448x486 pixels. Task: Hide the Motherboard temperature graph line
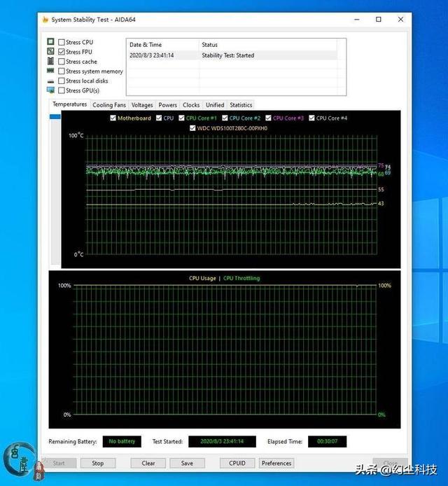113,118
